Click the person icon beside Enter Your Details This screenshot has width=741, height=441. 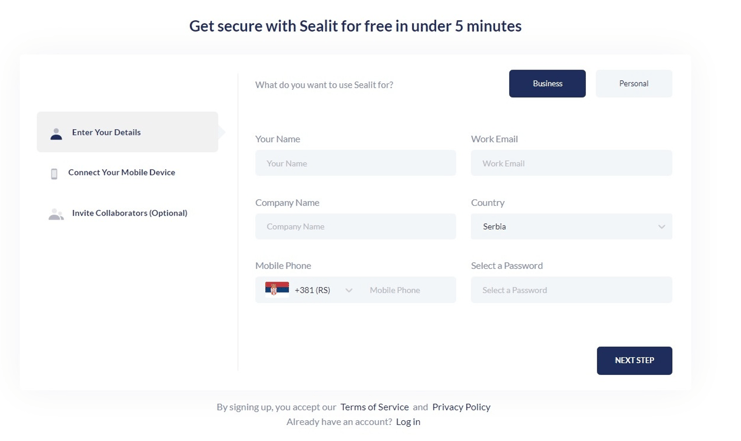click(56, 134)
